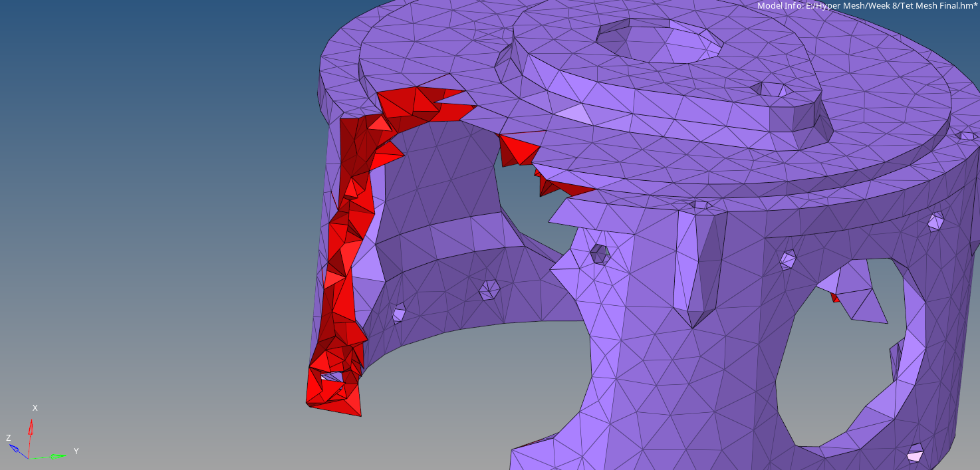Viewport: 980px width, 470px height.
Task: Click the light hexagonal hole at the bottom right
Action: coord(916,453)
